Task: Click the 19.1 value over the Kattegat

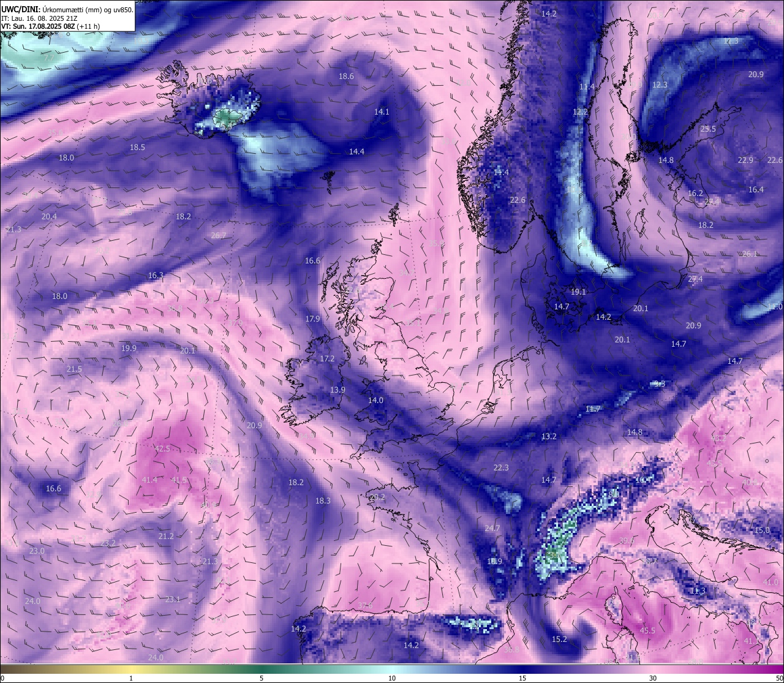Action: click(578, 292)
